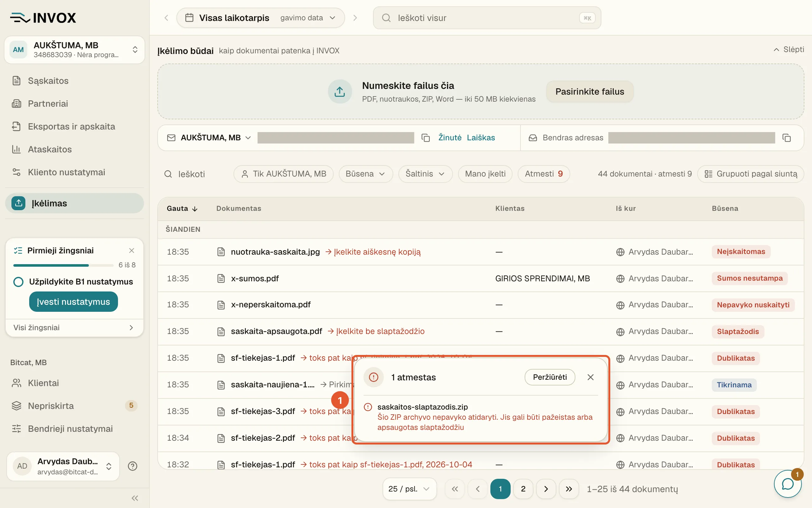Check the Užpildykite B1 nustatymus step circle

point(18,282)
